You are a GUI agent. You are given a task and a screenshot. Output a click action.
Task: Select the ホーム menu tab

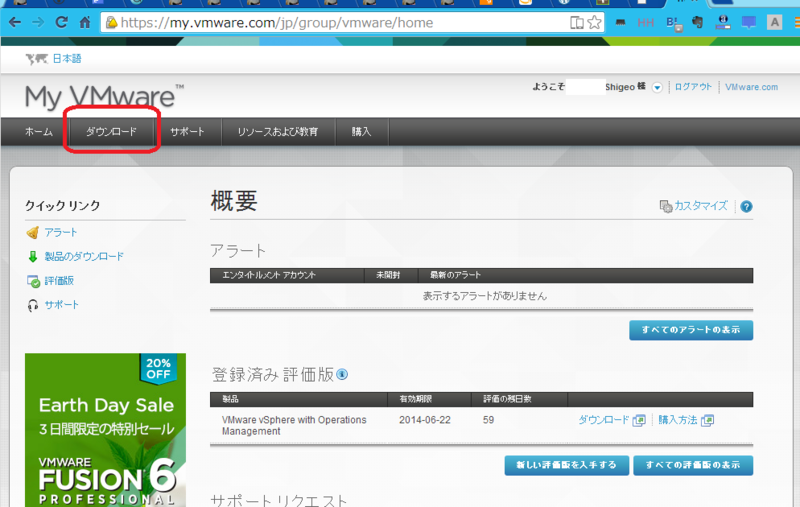[39, 132]
